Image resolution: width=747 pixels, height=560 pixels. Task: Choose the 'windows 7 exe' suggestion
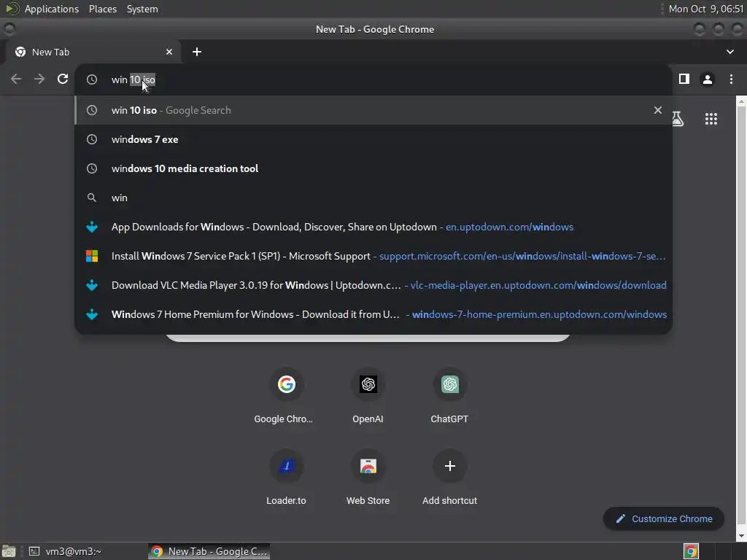[373, 139]
